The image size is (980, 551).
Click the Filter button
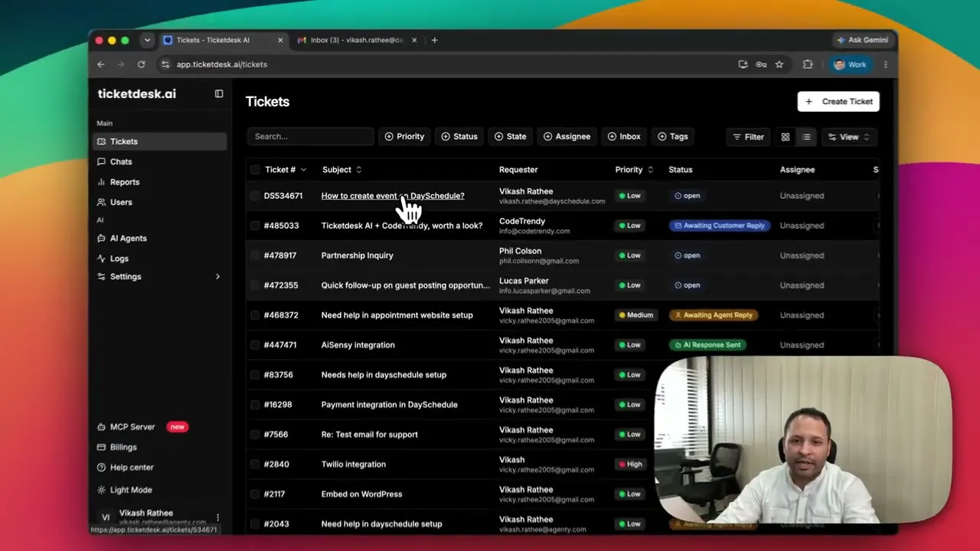748,137
